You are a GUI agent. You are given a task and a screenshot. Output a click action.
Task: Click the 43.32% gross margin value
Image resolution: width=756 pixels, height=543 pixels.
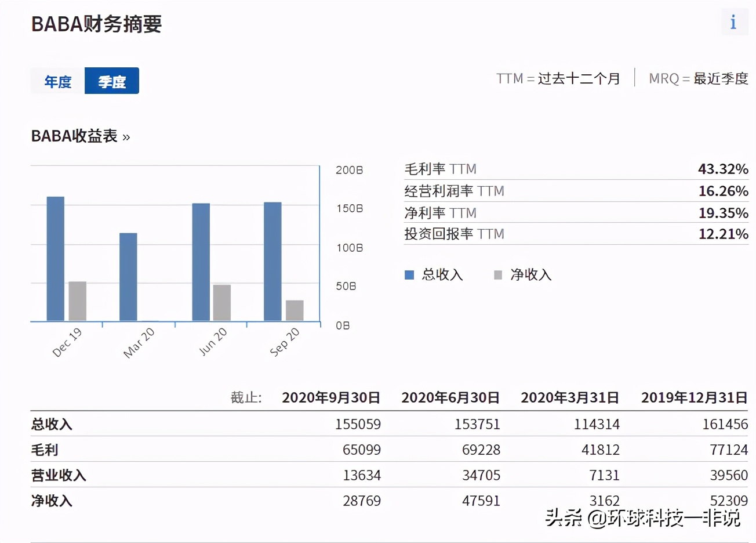723,169
